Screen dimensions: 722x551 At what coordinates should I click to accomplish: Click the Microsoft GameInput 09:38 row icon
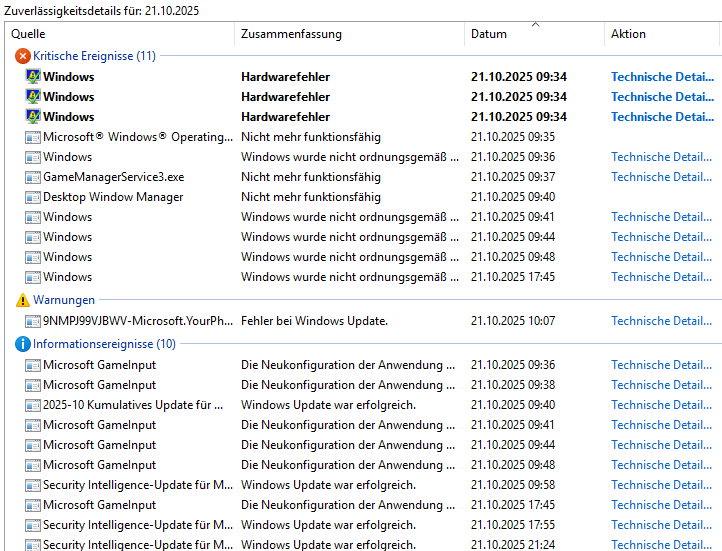click(x=33, y=385)
